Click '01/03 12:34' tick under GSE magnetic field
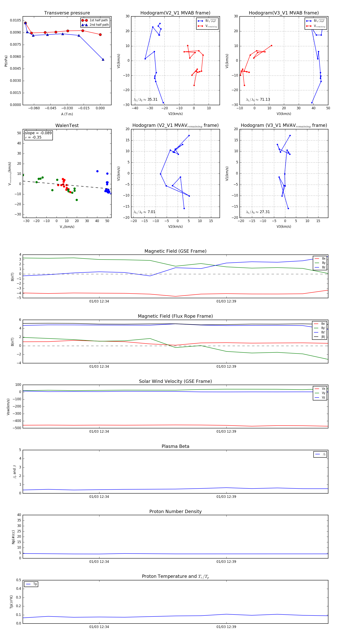 [x=99, y=302]
